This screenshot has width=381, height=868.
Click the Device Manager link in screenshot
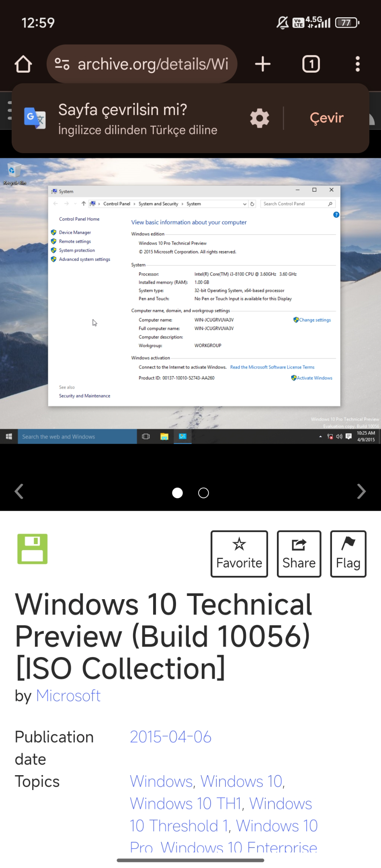[75, 232]
